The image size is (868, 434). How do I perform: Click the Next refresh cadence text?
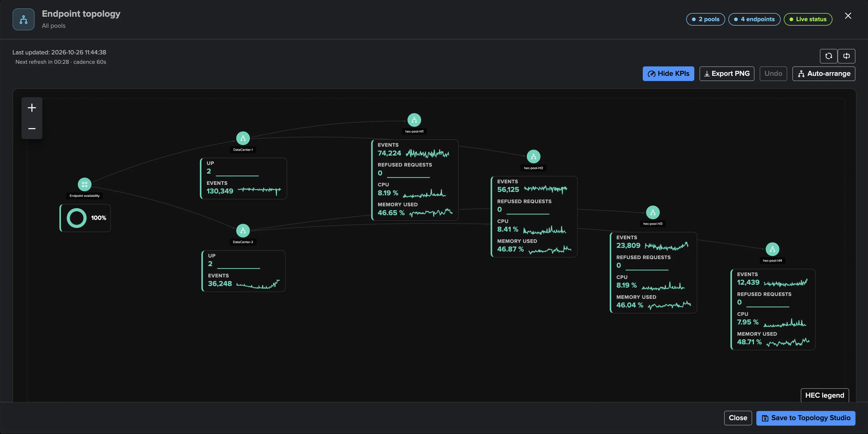click(x=61, y=62)
